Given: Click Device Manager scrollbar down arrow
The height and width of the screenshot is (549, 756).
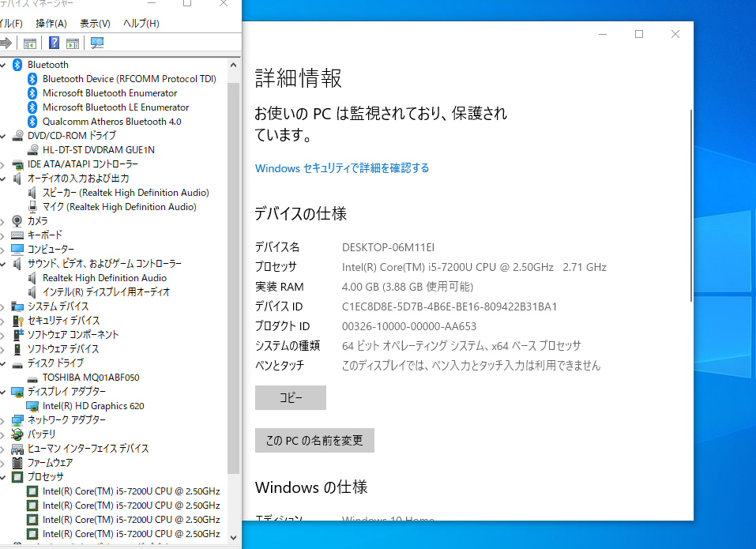Looking at the screenshot, I should (x=233, y=537).
